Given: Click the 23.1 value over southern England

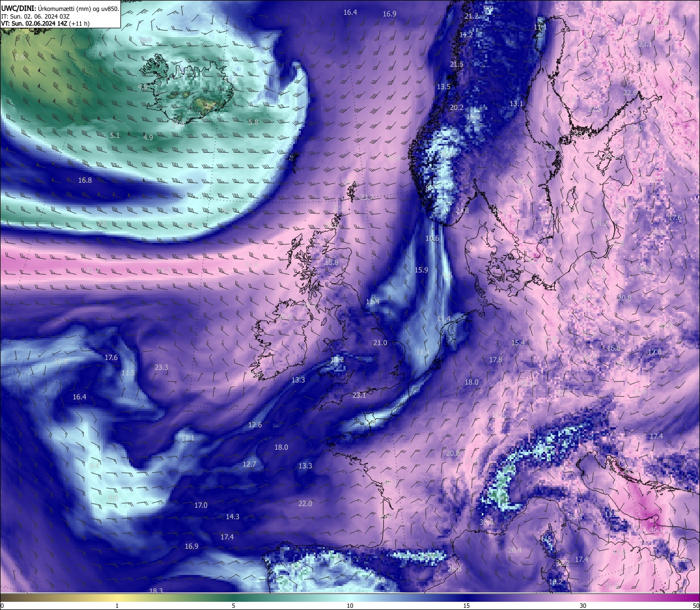Looking at the screenshot, I should point(359,395).
